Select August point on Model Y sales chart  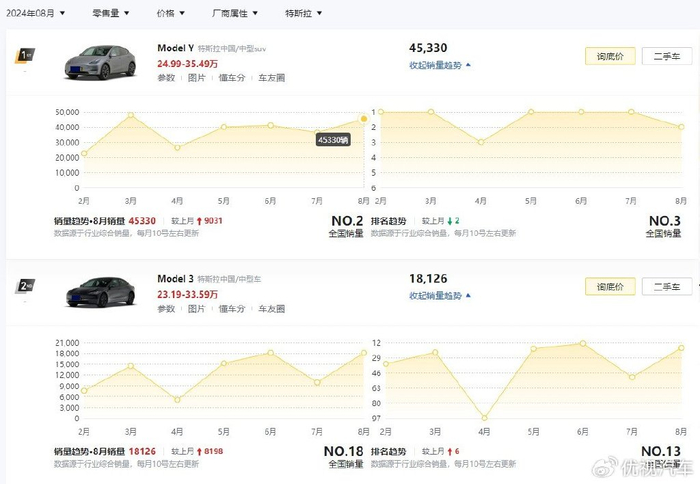tap(364, 119)
